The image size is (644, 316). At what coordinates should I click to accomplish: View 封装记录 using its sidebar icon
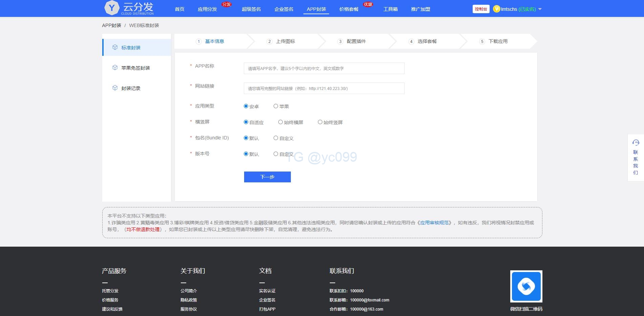click(x=114, y=88)
